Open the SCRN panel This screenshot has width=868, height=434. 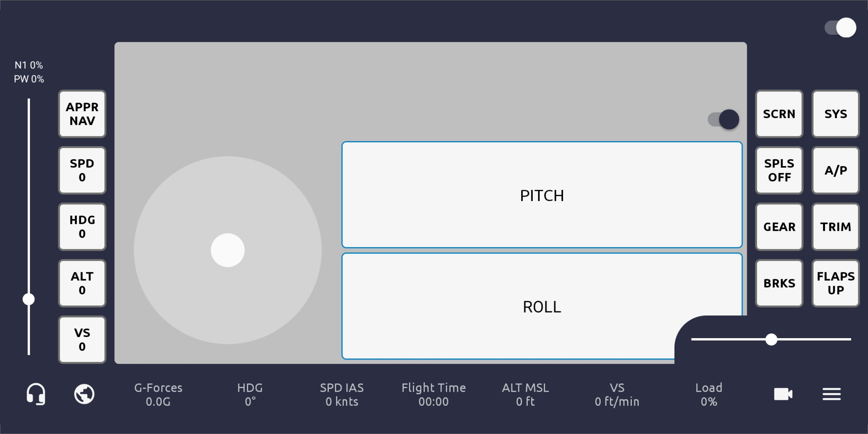[x=779, y=114]
